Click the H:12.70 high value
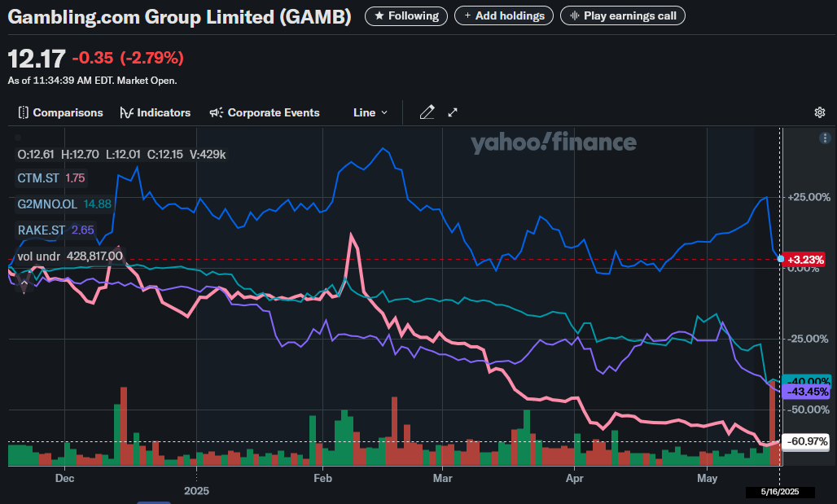 [80, 155]
